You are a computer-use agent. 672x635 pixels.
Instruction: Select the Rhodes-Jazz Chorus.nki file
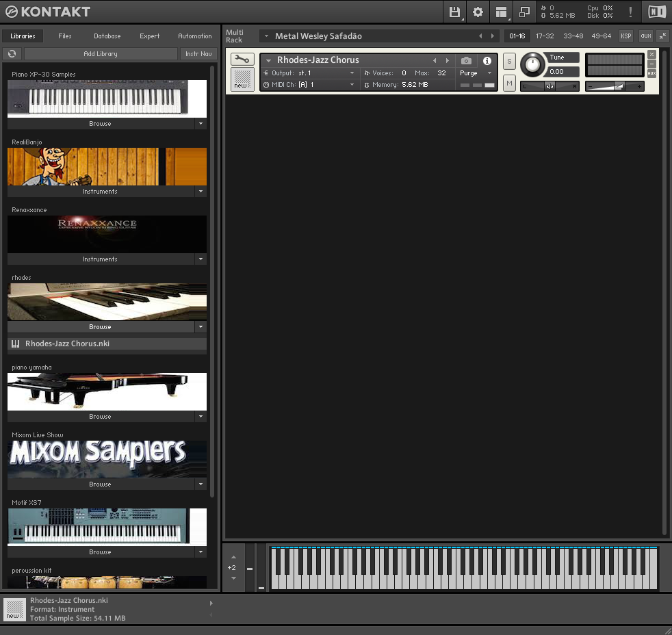[x=107, y=344]
